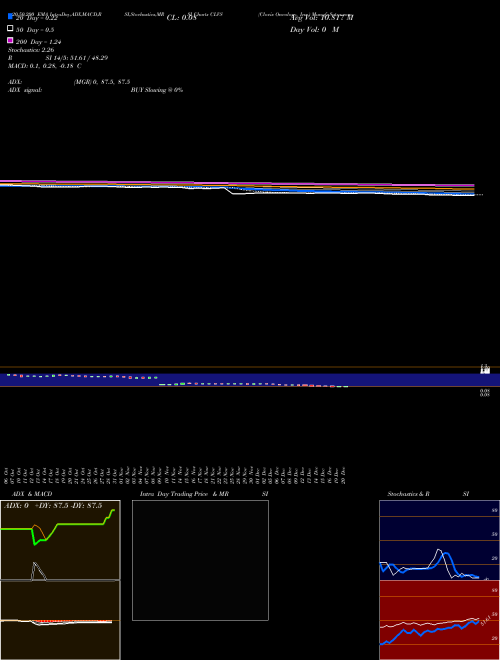Click the 'MACD: 0.1, 0.28, -0.18 C' line

click(45, 66)
